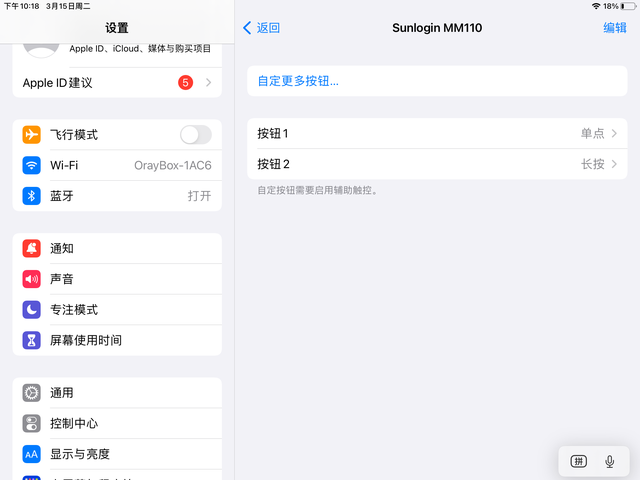Image resolution: width=640 pixels, height=480 pixels.
Task: Tap the 编辑 button
Action: 615,28
